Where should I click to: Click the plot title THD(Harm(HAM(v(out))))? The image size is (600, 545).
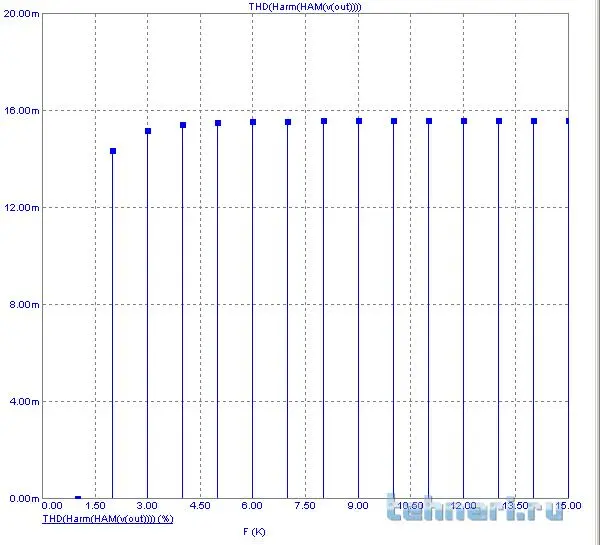[305, 7]
